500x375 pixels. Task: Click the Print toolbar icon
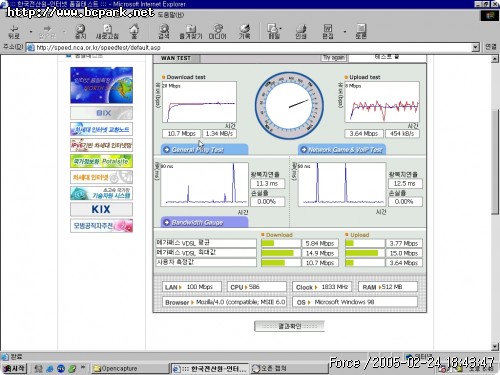[301, 32]
